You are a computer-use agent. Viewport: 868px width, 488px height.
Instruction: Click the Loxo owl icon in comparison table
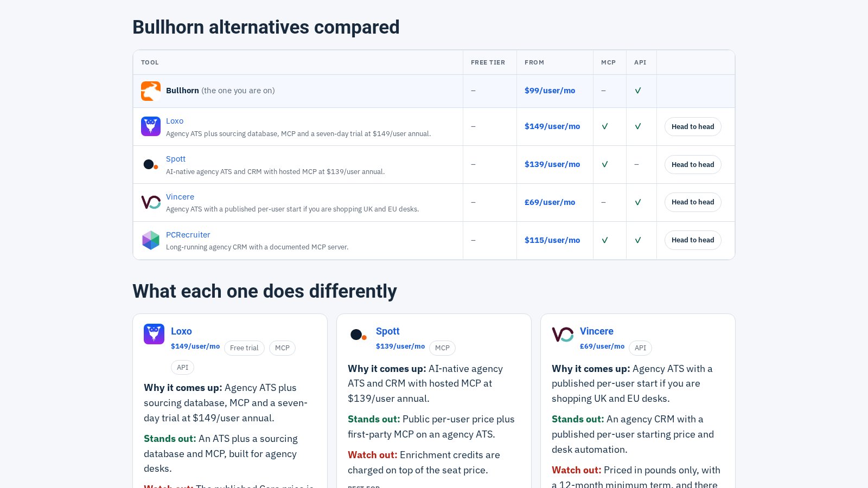(151, 126)
